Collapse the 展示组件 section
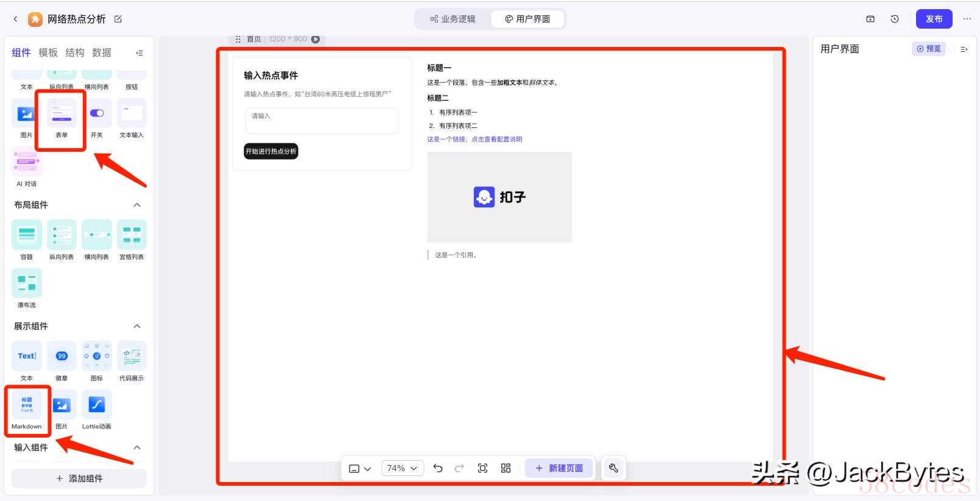Screen dimensions: 980x501 tap(137, 326)
